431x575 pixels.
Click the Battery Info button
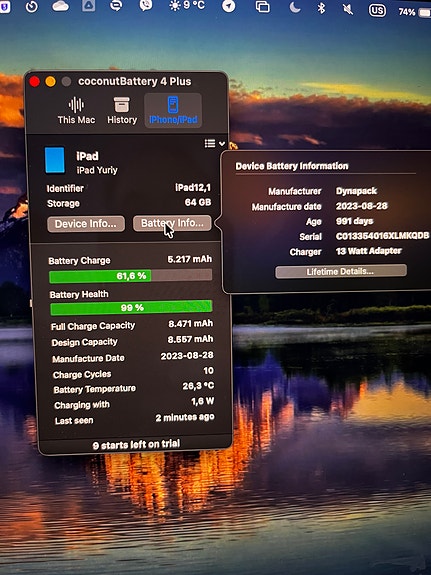pos(172,223)
